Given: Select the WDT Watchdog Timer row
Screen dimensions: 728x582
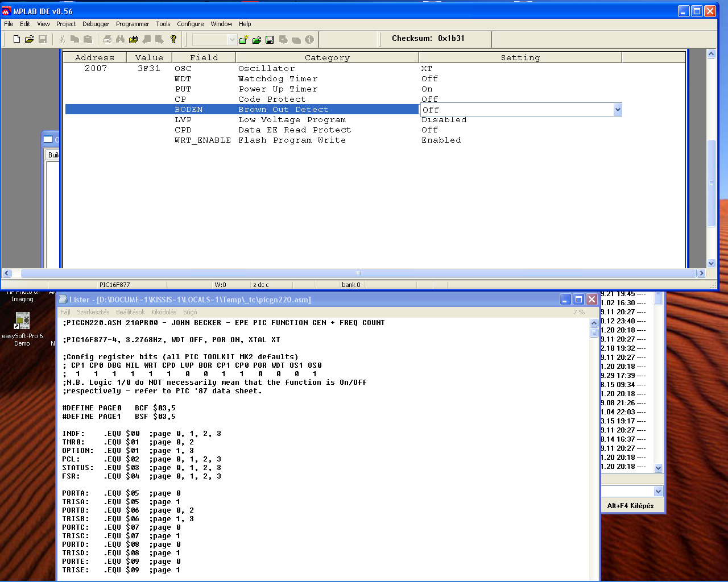Looking at the screenshot, I should tap(344, 78).
